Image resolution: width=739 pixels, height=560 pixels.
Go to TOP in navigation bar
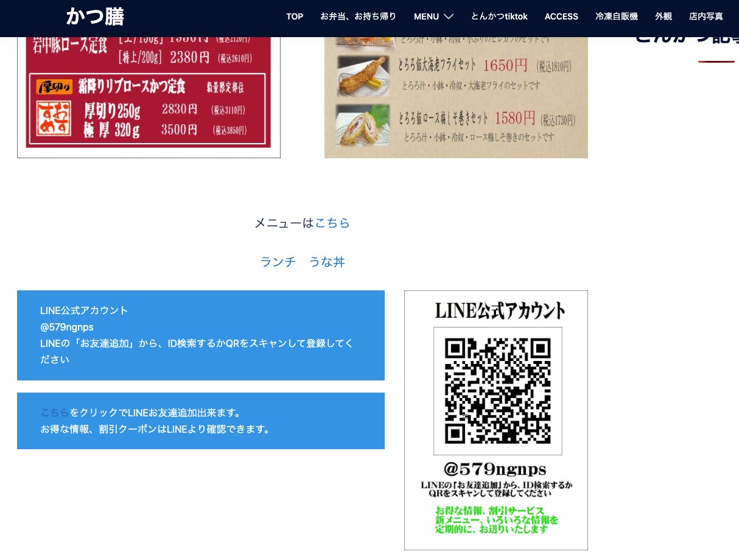295,16
